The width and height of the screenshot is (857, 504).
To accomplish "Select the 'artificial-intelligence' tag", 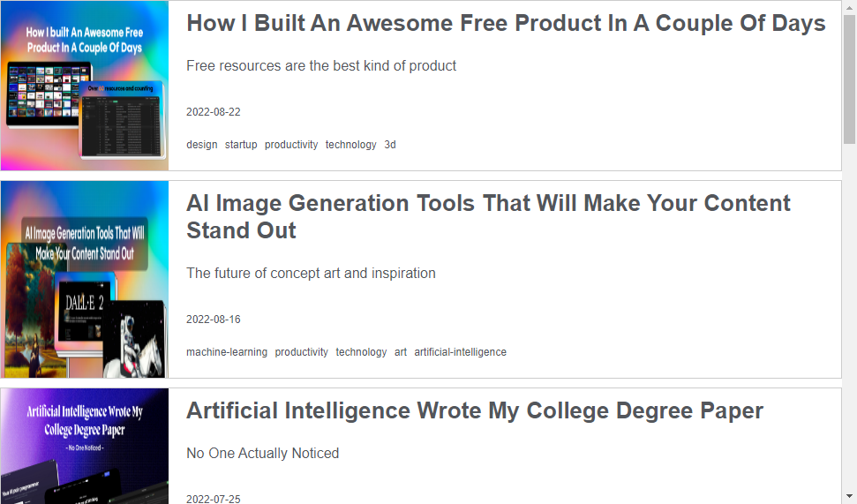I will [x=460, y=352].
